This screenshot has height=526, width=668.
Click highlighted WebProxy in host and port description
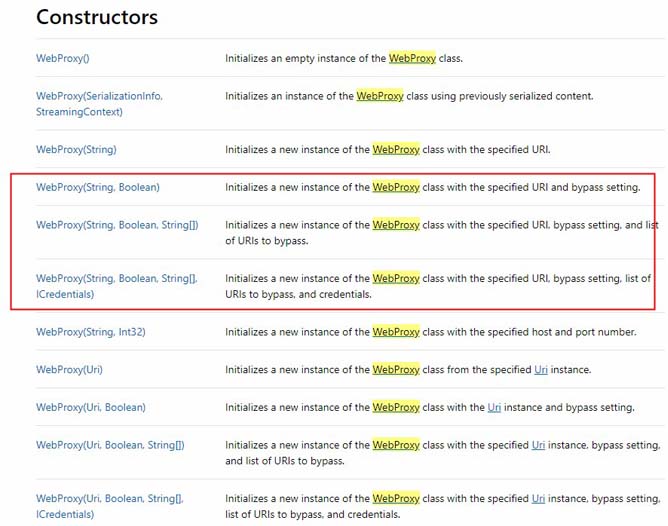tap(396, 332)
